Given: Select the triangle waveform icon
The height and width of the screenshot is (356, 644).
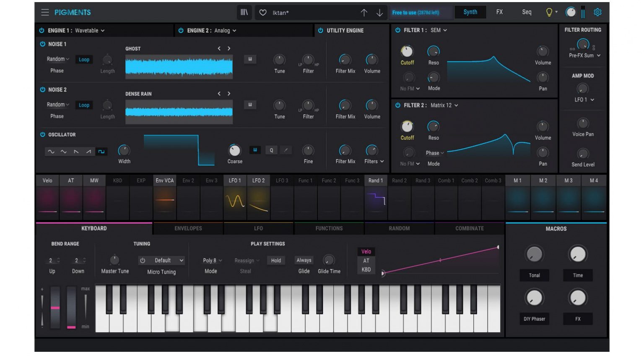Looking at the screenshot, I should click(x=64, y=152).
